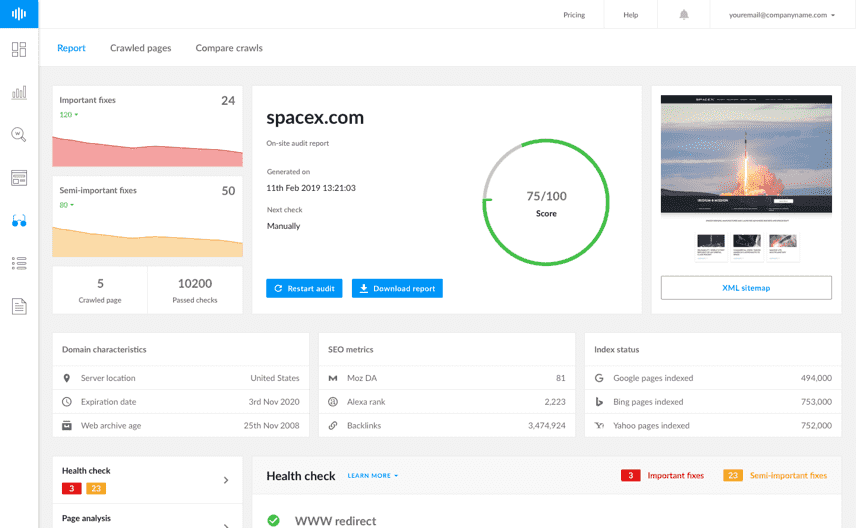Click the Important fixes link in Health check header
Viewport: 856px width, 528px height.
676,476
